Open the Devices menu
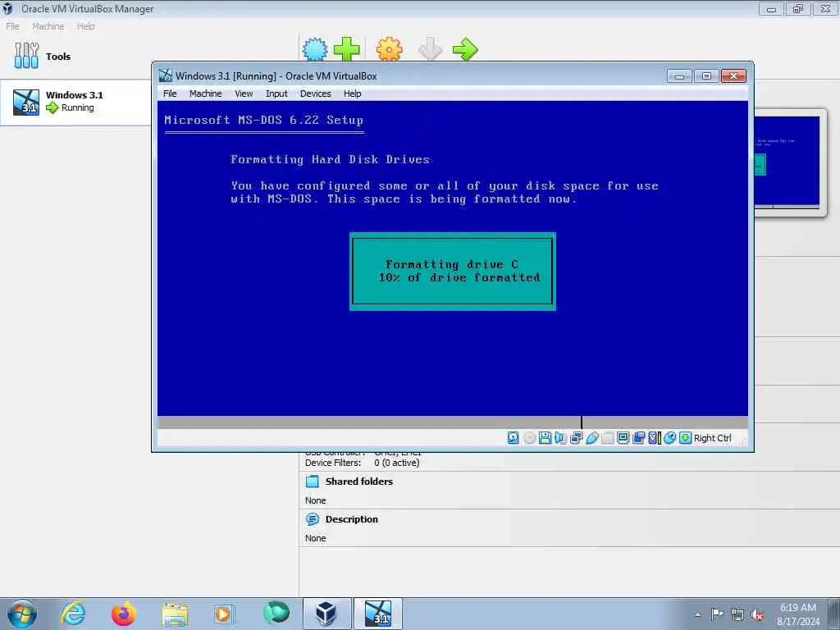This screenshot has height=630, width=840. point(316,94)
